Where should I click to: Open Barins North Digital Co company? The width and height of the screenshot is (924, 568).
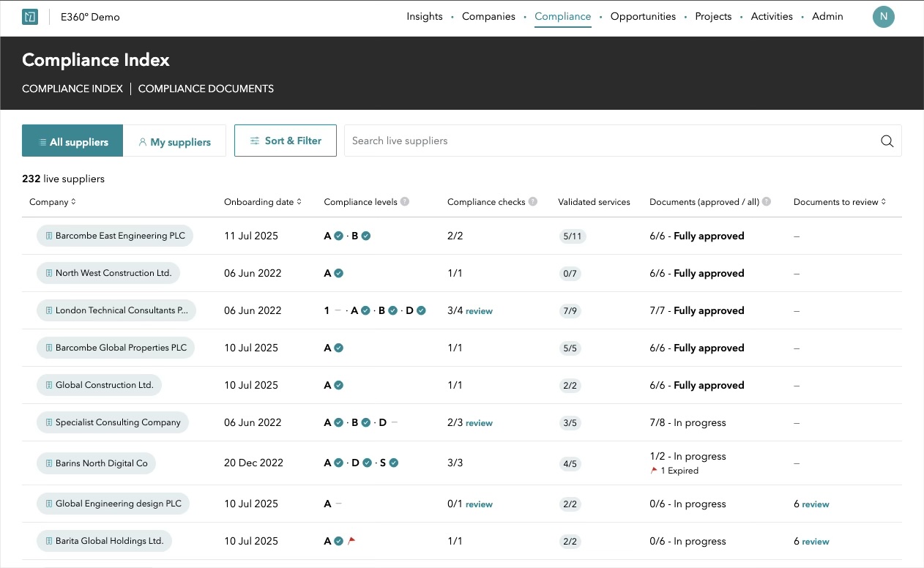point(97,463)
